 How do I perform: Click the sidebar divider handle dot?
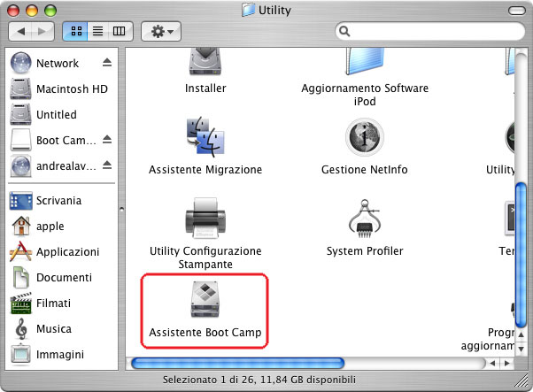pyautogui.click(x=121, y=209)
